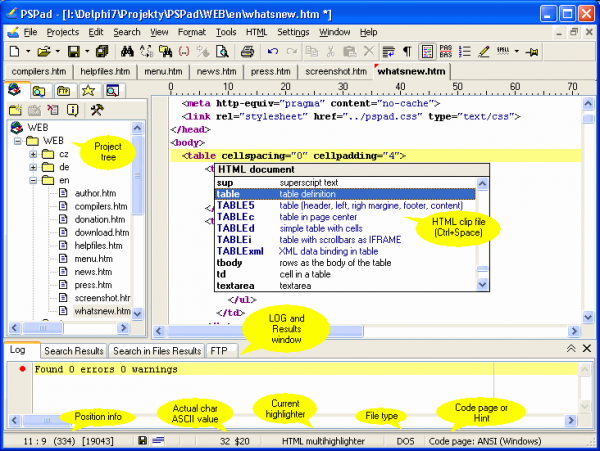600x451 pixels.
Task: Click the New file toolbar icon
Action: click(14, 51)
